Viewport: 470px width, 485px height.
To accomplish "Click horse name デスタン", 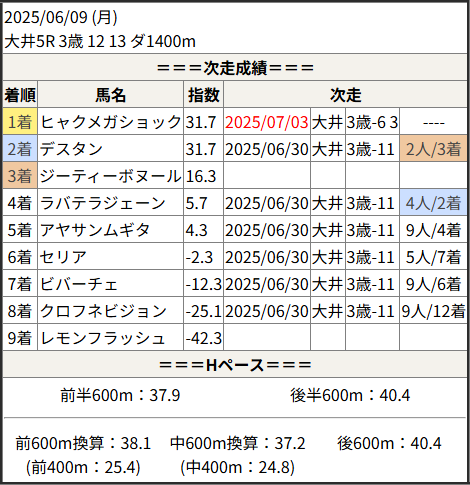I will click(71, 149).
